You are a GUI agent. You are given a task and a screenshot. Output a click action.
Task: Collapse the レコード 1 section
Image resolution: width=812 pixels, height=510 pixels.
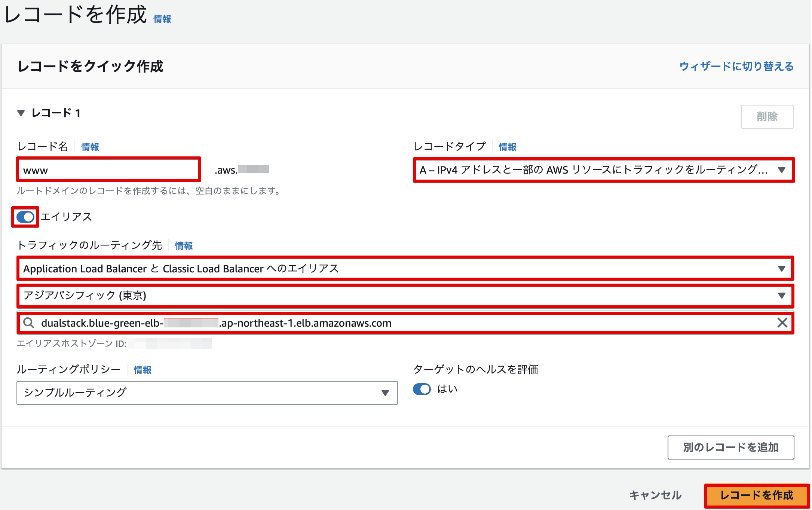click(21, 113)
